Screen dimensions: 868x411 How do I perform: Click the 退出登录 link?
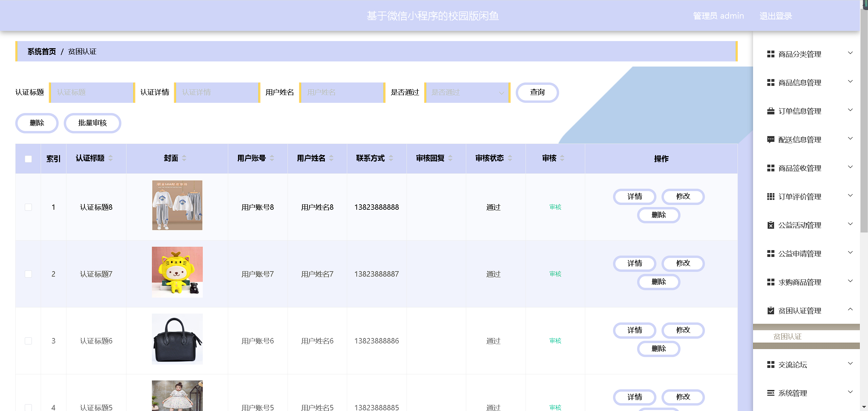775,16
